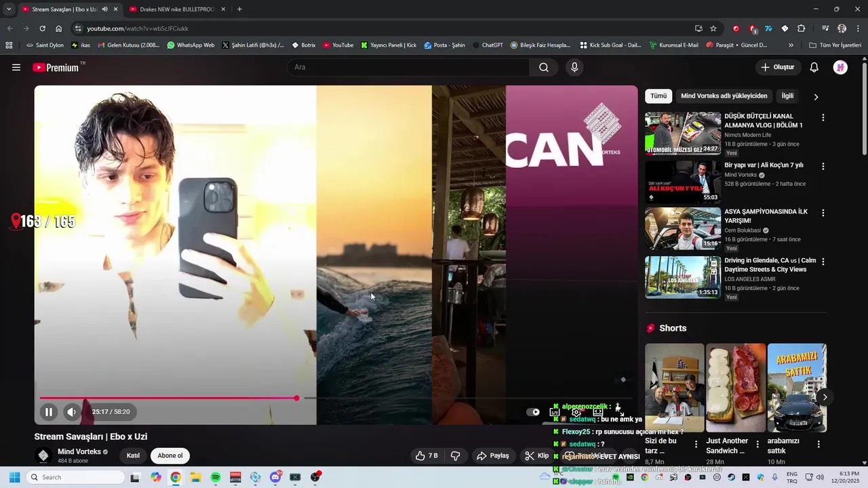Open the Chrome apps grid icon
The image size is (868, 488).
coord(9,45)
